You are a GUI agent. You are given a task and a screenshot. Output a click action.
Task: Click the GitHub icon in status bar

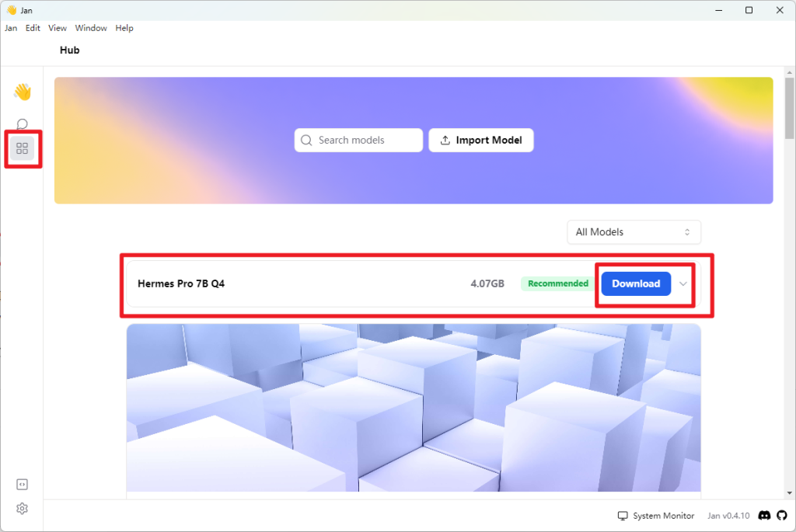pyautogui.click(x=783, y=516)
